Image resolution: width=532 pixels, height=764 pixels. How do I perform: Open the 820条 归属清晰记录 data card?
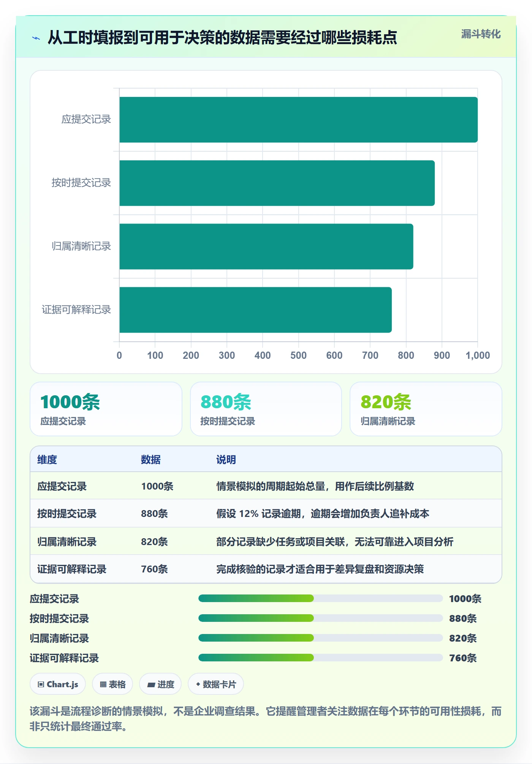tap(426, 409)
